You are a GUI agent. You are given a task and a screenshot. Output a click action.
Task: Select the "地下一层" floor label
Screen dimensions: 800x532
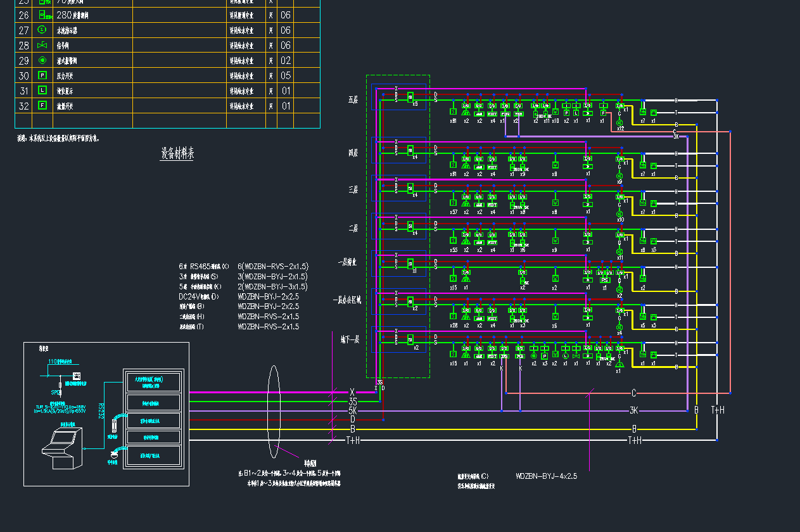point(350,339)
